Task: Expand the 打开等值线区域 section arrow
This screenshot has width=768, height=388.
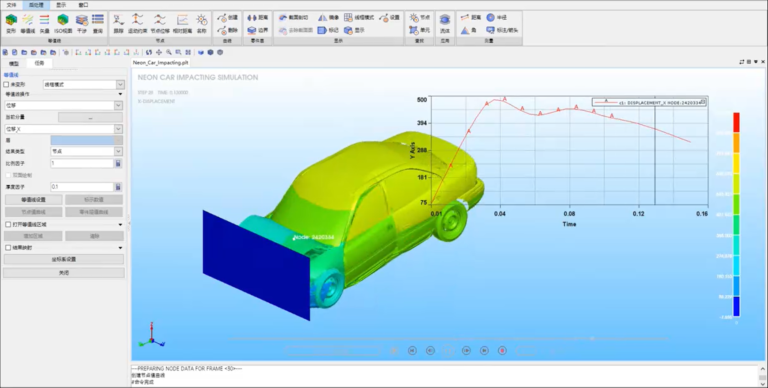Action: [x=120, y=224]
